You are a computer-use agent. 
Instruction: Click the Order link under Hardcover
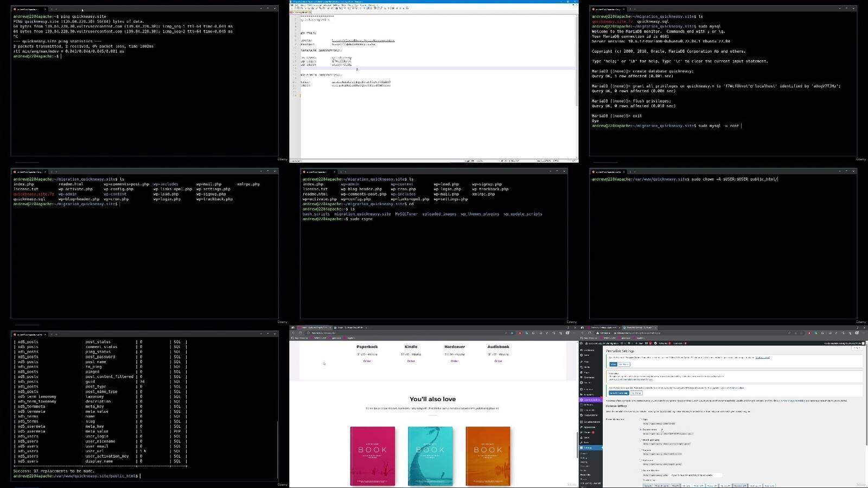pos(455,361)
